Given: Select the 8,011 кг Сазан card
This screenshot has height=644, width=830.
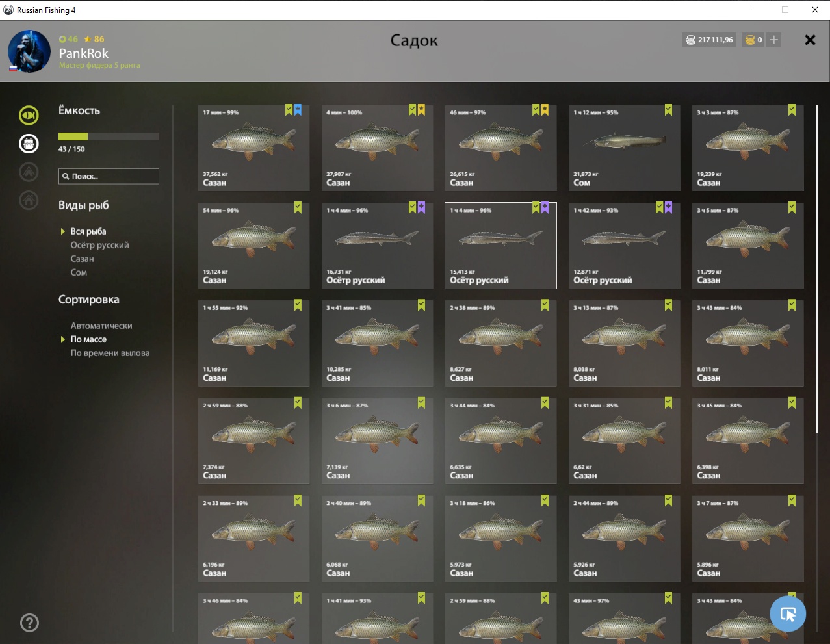Looking at the screenshot, I should [747, 343].
